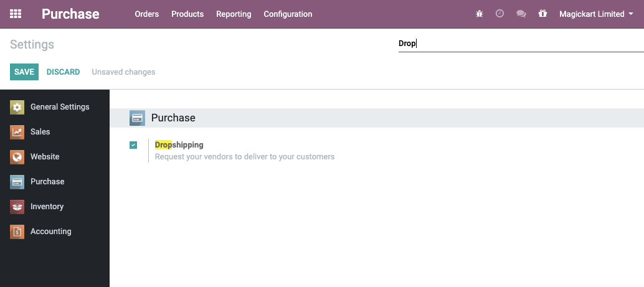Image resolution: width=644 pixels, height=287 pixels.
Task: Open the Products menu
Action: 187,14
